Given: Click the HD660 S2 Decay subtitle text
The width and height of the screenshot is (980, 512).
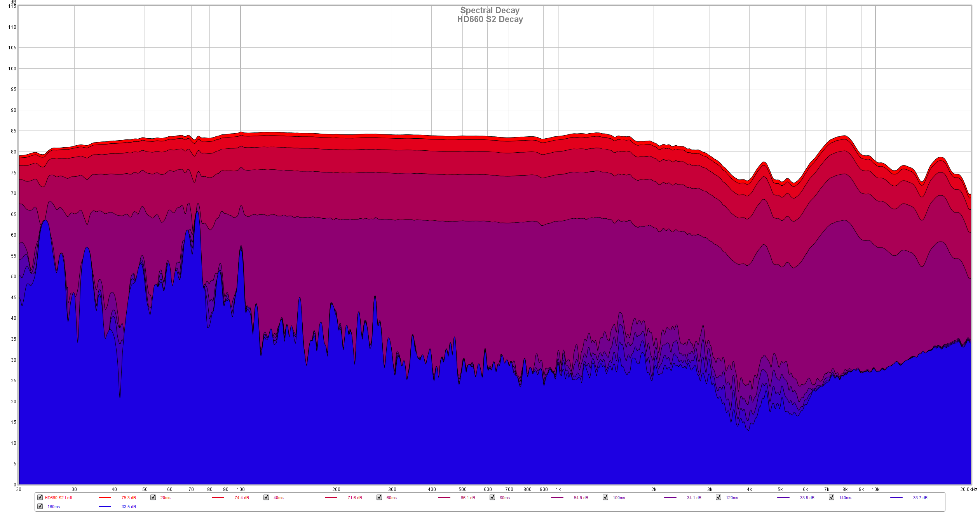Looking at the screenshot, I should coord(490,19).
